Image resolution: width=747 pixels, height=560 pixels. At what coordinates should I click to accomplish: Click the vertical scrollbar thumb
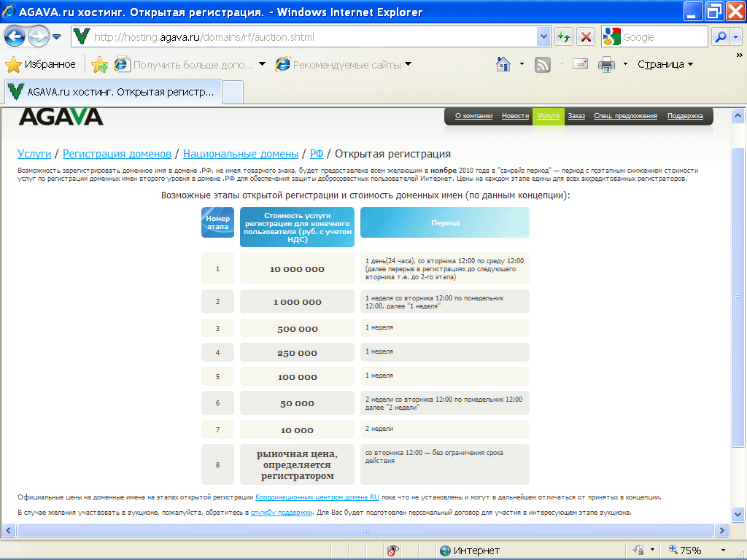(x=738, y=297)
